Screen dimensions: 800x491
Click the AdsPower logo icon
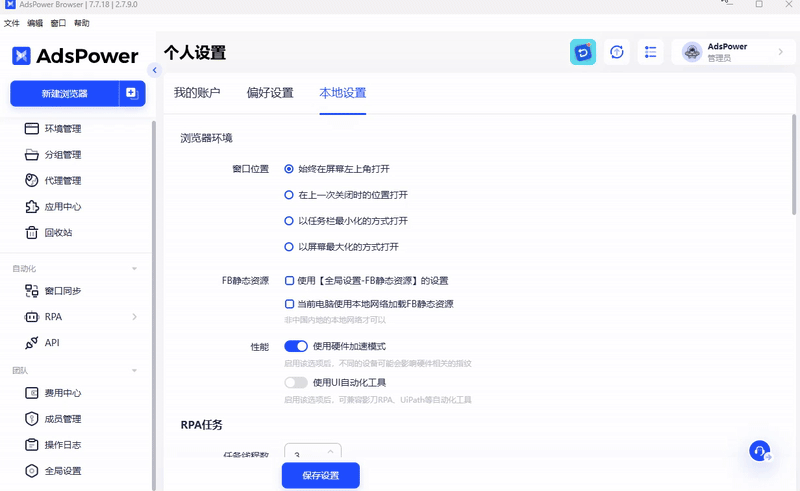(21, 56)
